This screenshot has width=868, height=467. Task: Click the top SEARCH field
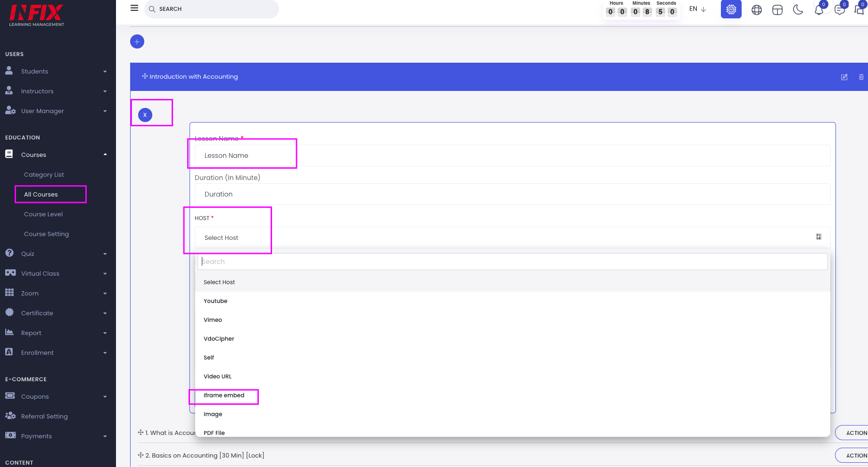(212, 9)
